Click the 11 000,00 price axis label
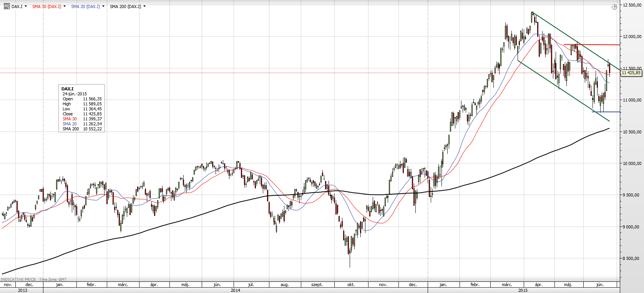This screenshot has width=644, height=293. click(x=632, y=100)
